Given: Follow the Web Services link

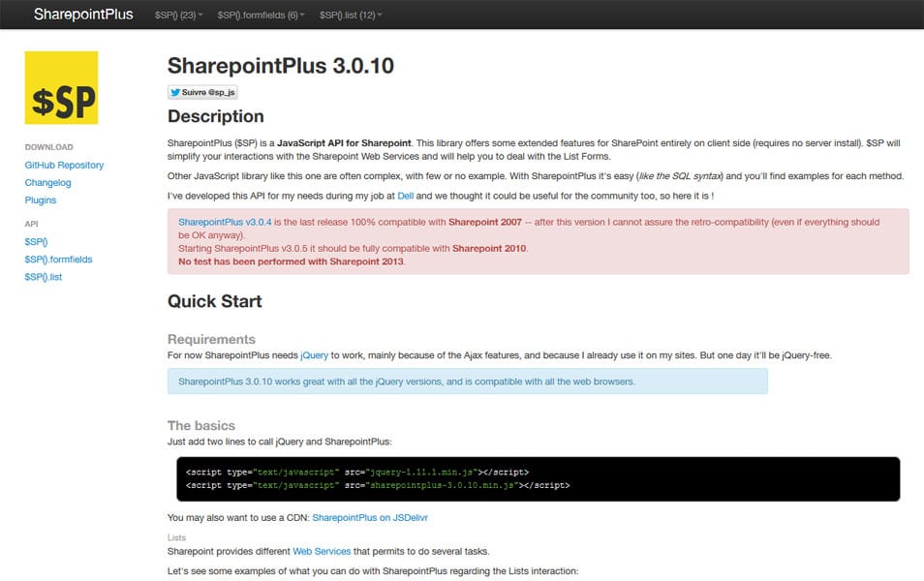Looking at the screenshot, I should [x=322, y=551].
